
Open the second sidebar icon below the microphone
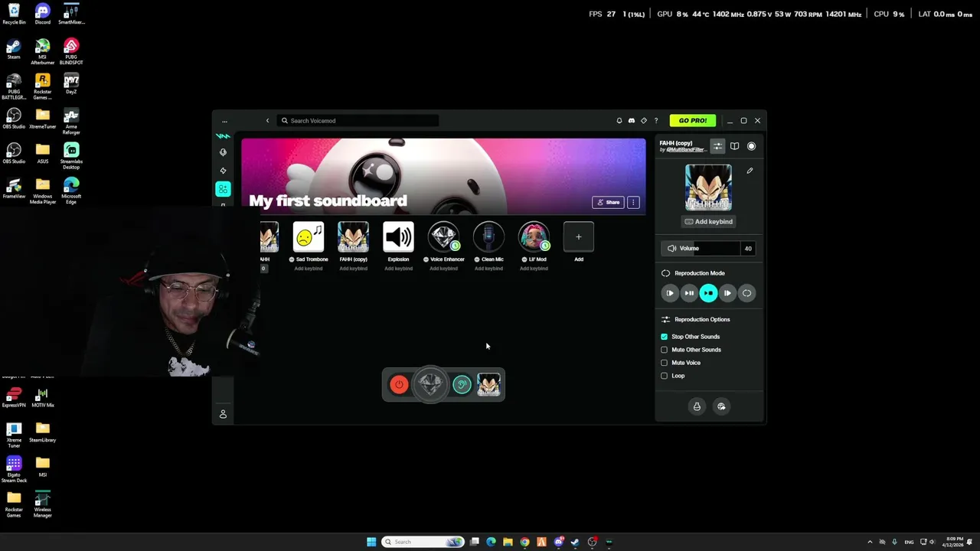click(223, 171)
